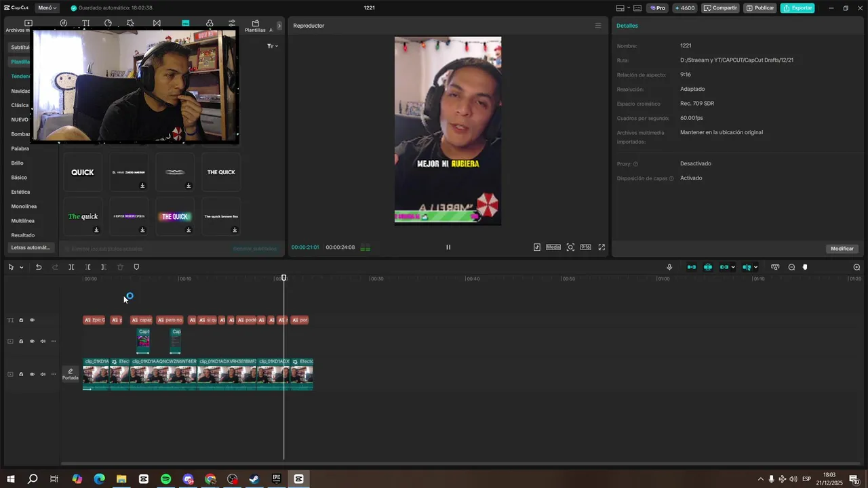The width and height of the screenshot is (868, 488).
Task: Open the layout switcher dropdown in title bar
Action: (x=621, y=8)
